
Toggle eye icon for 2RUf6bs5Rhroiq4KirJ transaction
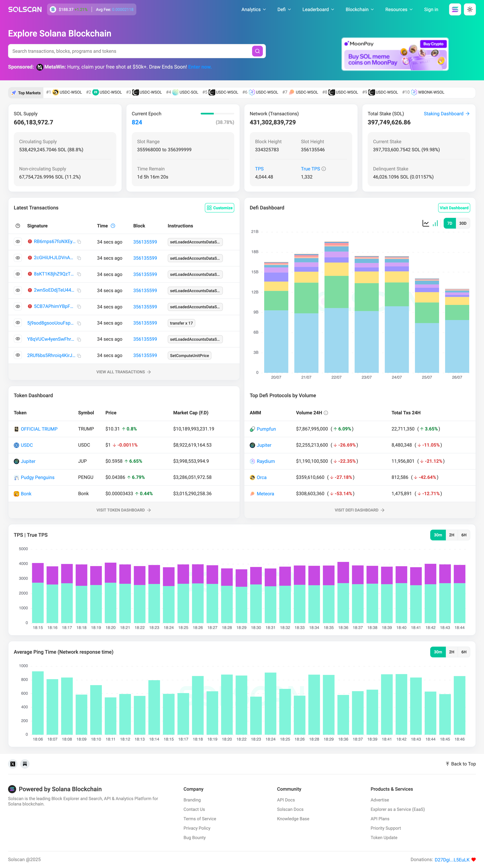point(18,355)
